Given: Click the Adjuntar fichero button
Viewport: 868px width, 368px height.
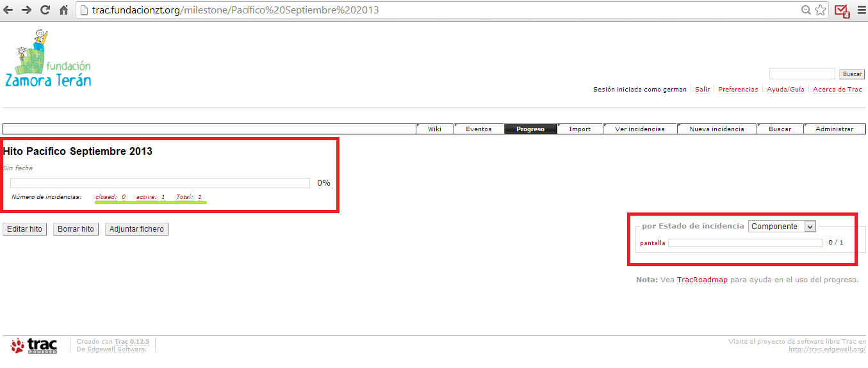Looking at the screenshot, I should tap(136, 229).
